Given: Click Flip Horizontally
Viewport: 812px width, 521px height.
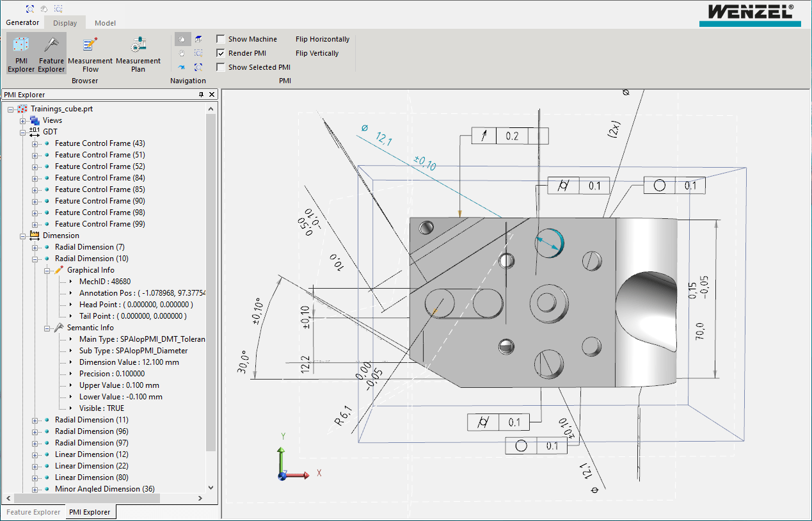Looking at the screenshot, I should (322, 39).
